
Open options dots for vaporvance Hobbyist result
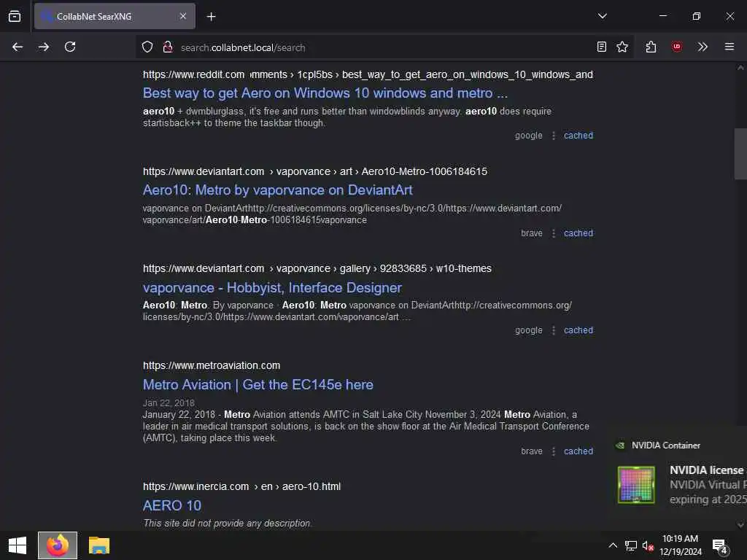553,330
